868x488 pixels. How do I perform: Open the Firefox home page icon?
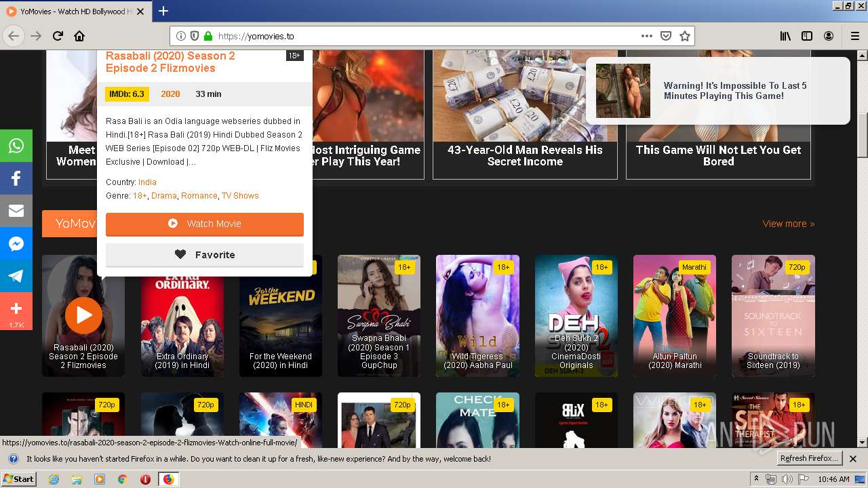tap(79, 36)
